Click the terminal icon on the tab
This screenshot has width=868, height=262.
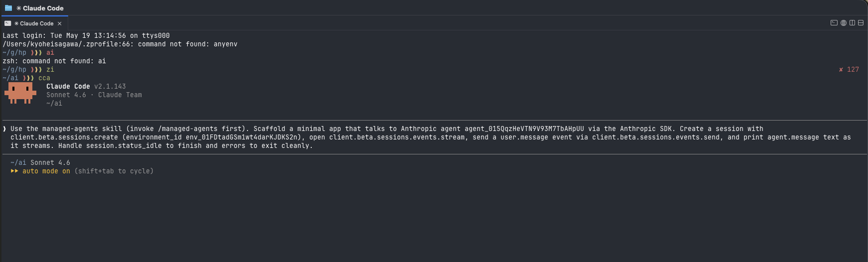(x=7, y=23)
